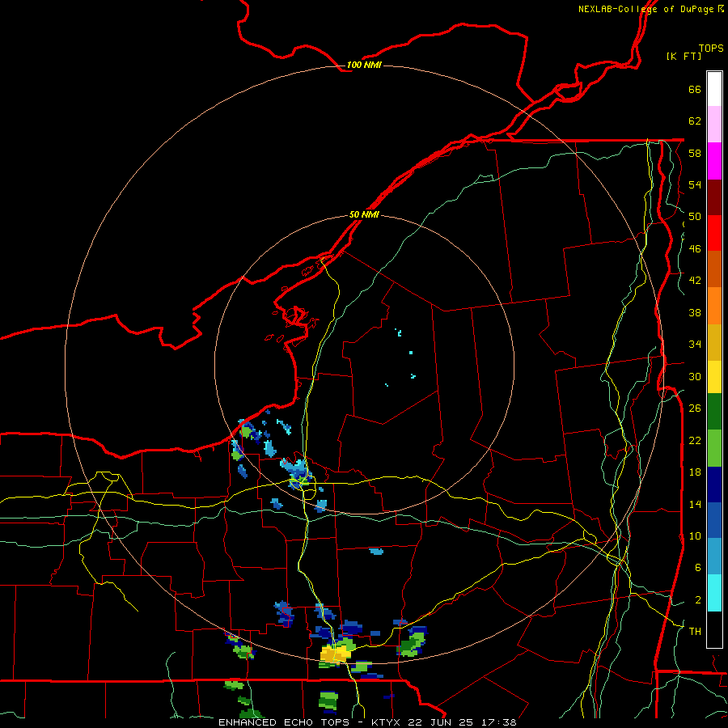Click the yellow high-top echo cell on the map
The height and width of the screenshot is (728, 728).
(x=334, y=654)
